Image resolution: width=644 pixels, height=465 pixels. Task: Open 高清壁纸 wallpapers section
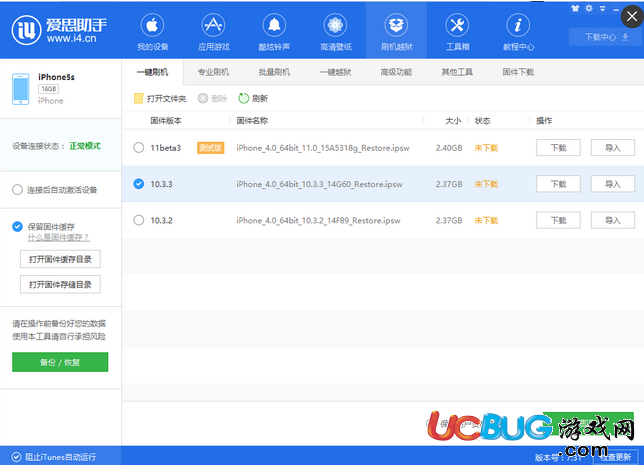(x=336, y=32)
